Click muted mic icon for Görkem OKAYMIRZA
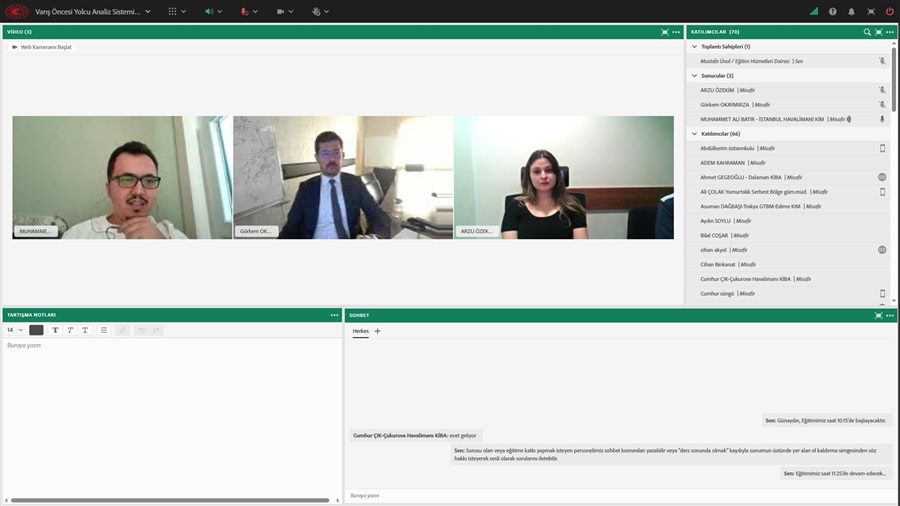This screenshot has width=900, height=506. pyautogui.click(x=882, y=104)
